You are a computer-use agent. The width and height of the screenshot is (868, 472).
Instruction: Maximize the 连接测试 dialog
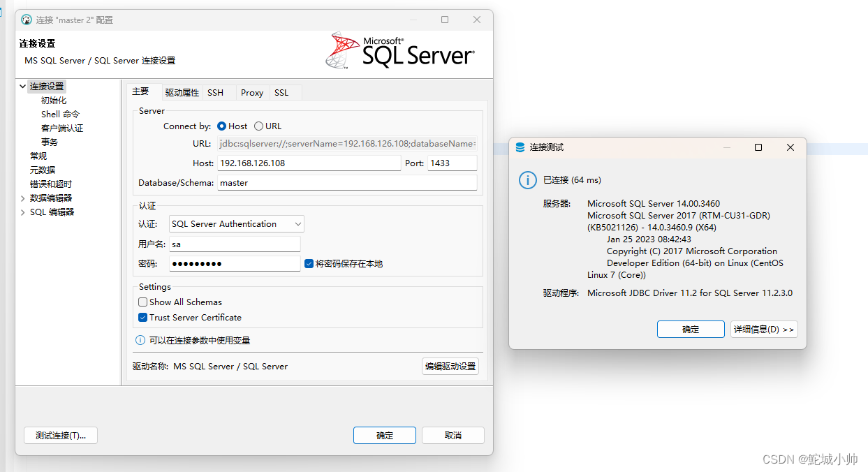click(758, 147)
